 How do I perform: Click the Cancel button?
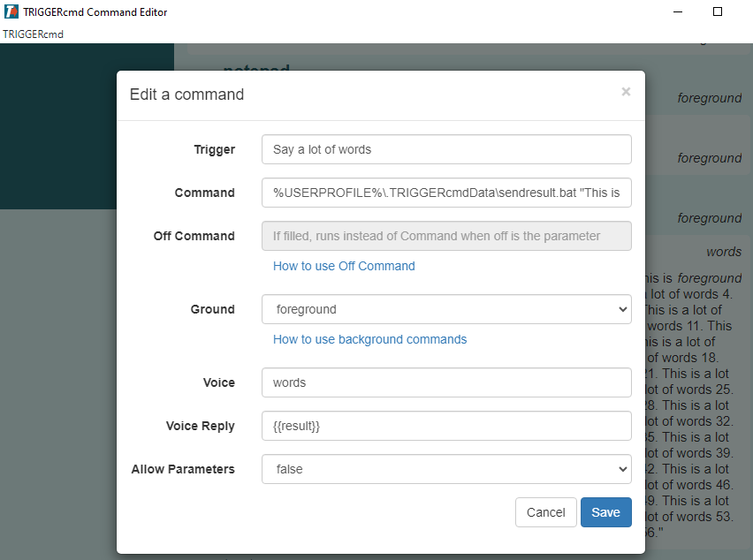(545, 512)
